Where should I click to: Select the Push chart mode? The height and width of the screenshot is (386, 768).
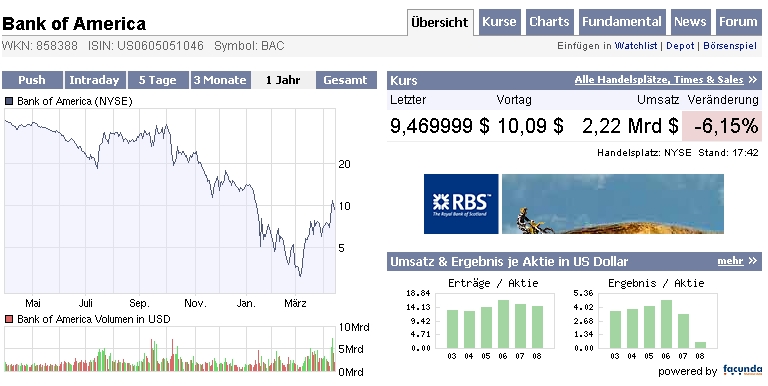click(32, 80)
